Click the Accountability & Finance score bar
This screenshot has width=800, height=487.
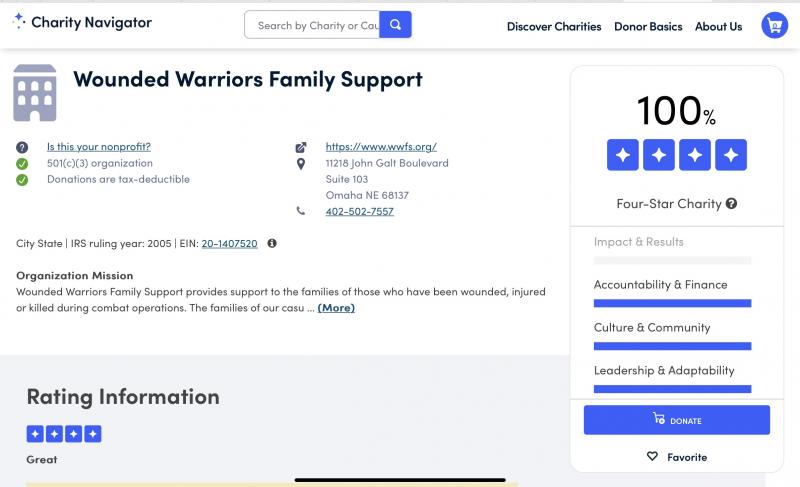[x=672, y=303]
